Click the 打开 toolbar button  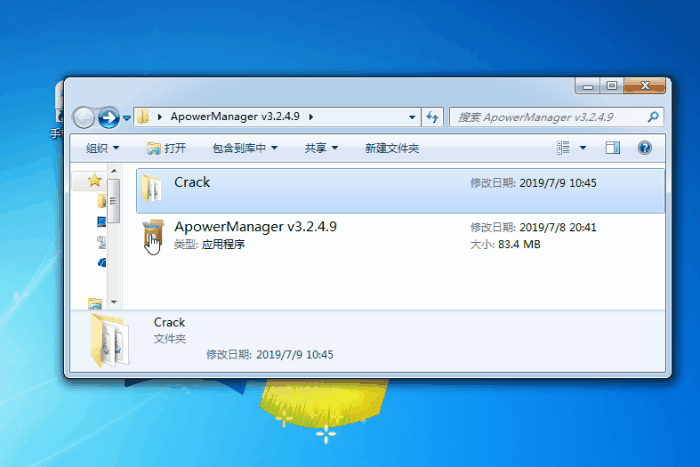pos(166,148)
